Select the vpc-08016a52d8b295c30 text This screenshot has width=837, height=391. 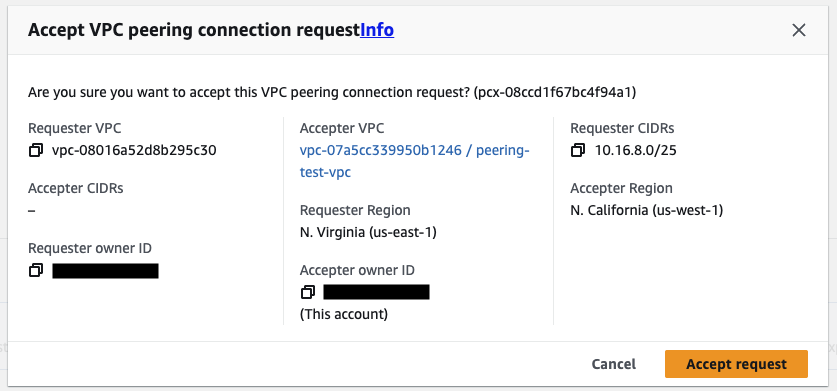pos(134,151)
